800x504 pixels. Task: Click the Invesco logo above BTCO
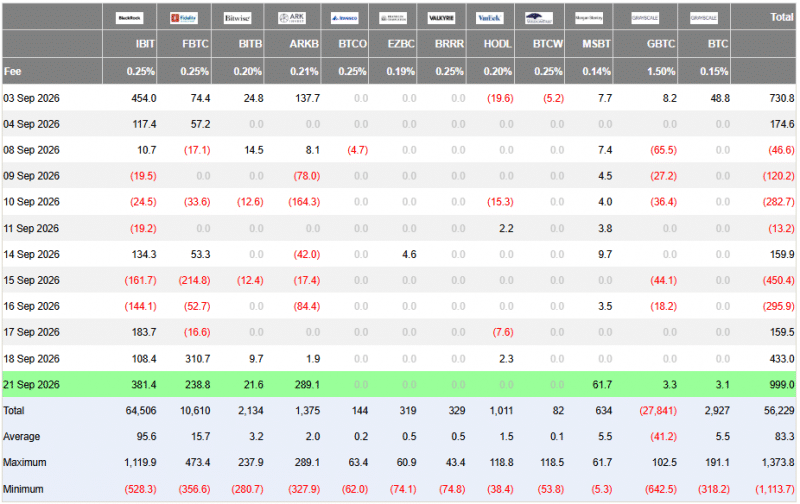click(344, 18)
